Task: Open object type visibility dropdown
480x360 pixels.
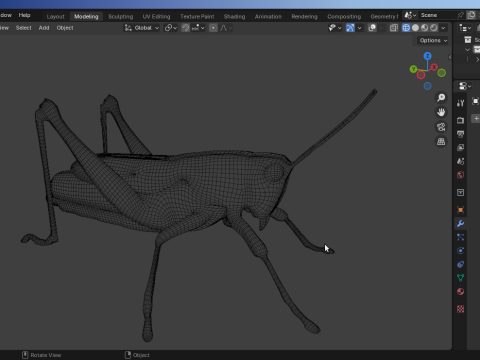Action: [335, 28]
